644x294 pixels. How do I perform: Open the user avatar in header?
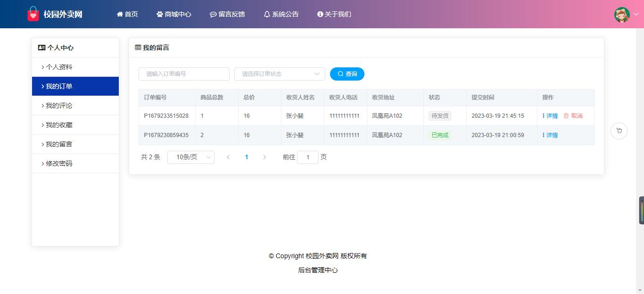[x=622, y=15]
